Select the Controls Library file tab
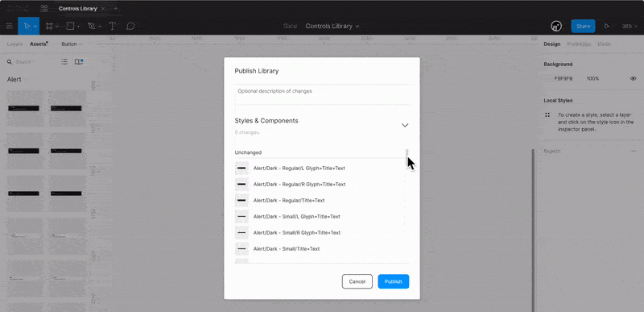The height and width of the screenshot is (312, 644). [77, 8]
